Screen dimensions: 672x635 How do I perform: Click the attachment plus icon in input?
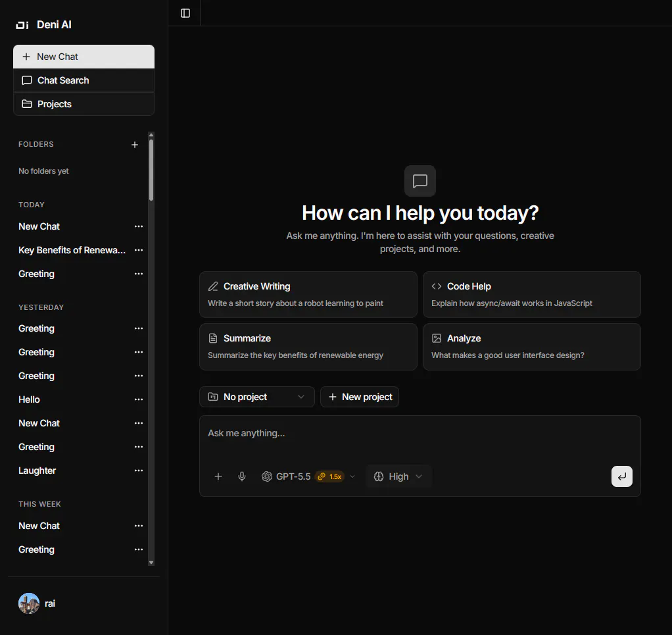(x=218, y=476)
